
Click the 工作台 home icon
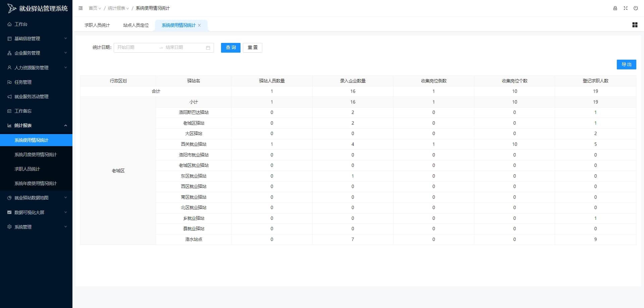point(9,24)
